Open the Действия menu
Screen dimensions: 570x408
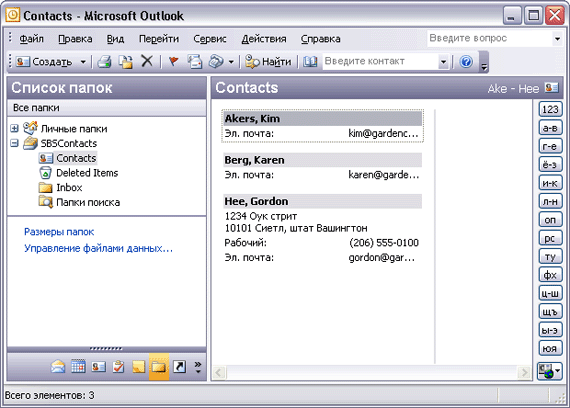coord(264,39)
